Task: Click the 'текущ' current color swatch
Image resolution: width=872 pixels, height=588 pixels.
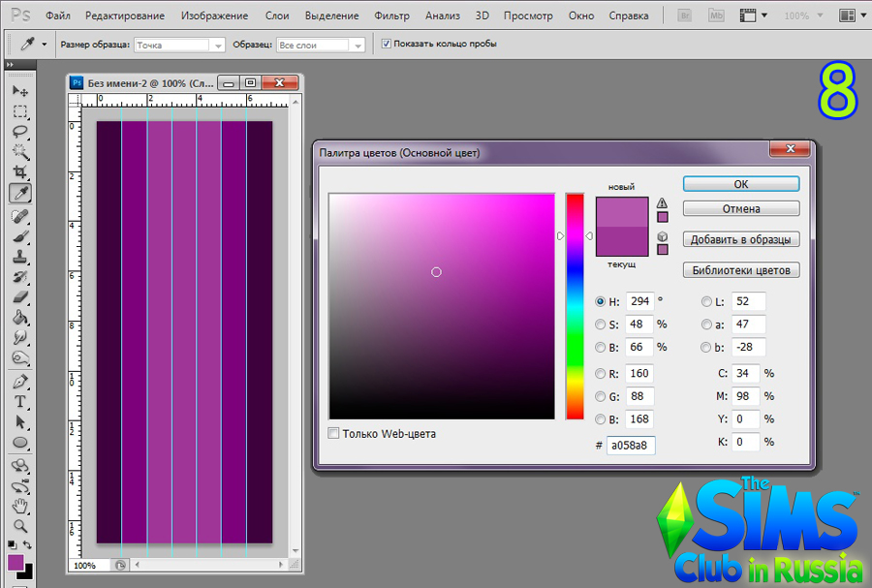Action: [622, 241]
